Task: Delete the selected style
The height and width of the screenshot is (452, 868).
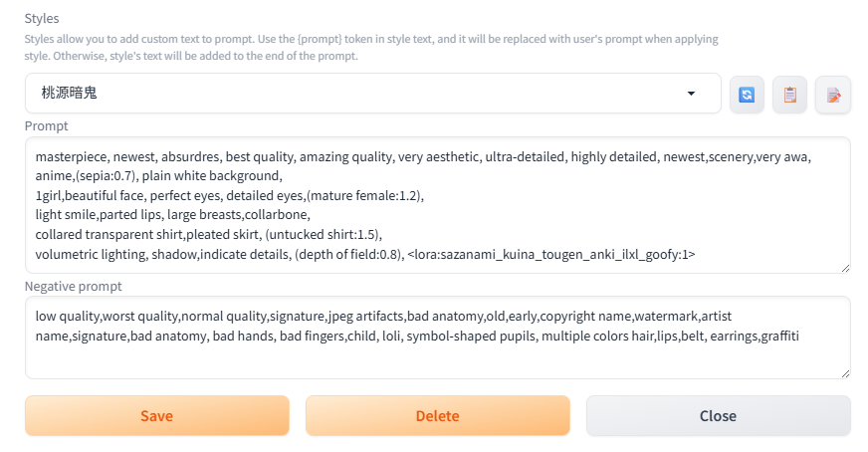Action: tap(437, 415)
